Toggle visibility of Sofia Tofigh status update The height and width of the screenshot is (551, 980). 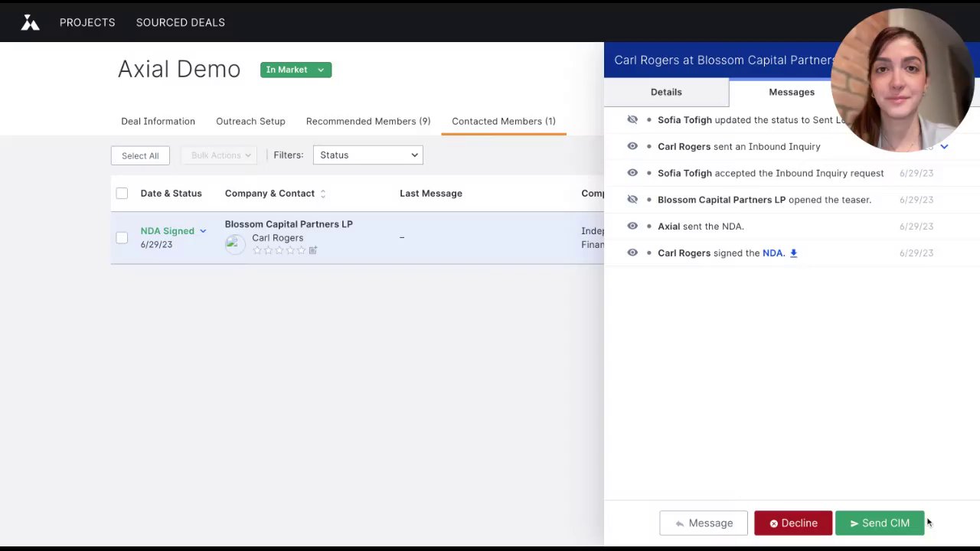(x=632, y=120)
